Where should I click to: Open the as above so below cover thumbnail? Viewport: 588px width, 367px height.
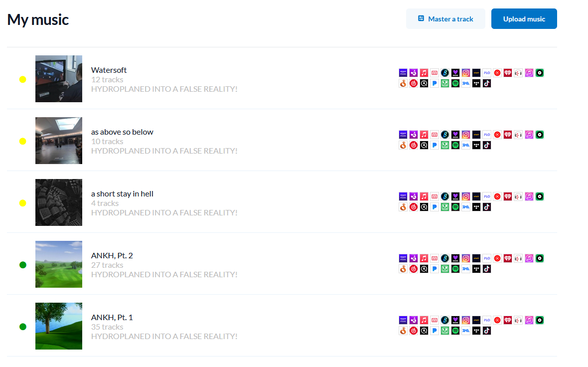[59, 141]
